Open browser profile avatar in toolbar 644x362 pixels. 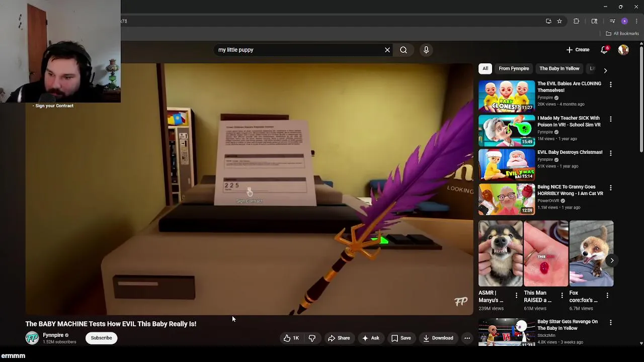[624, 21]
